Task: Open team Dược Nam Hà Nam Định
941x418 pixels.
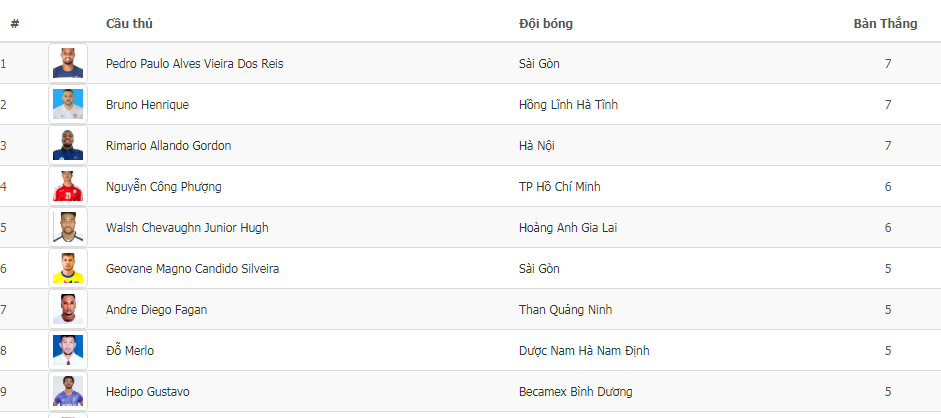Action: [x=584, y=351]
